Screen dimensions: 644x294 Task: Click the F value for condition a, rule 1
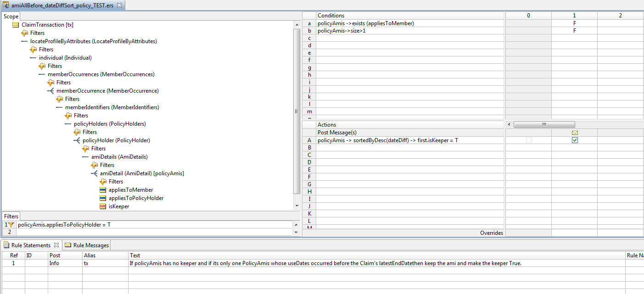(574, 23)
